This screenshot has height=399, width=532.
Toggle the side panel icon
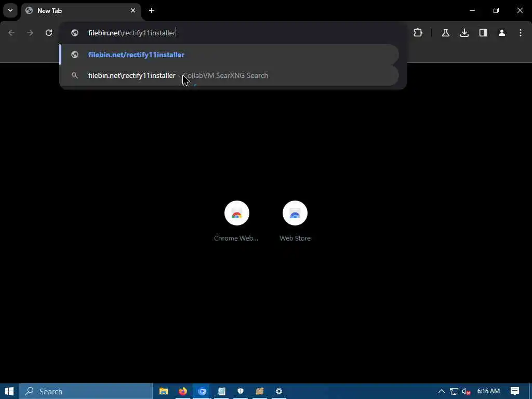483,33
